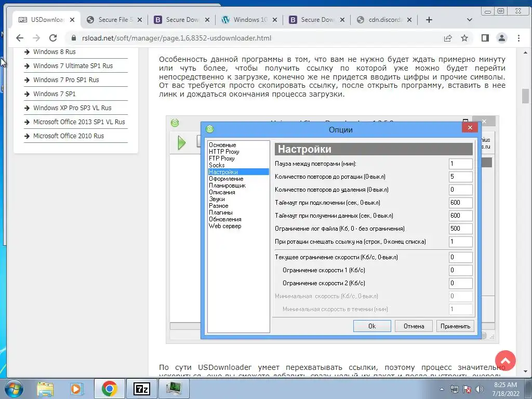Click the red close X of Опции dialog
Viewport: 532px width, 399px height.
click(470, 128)
